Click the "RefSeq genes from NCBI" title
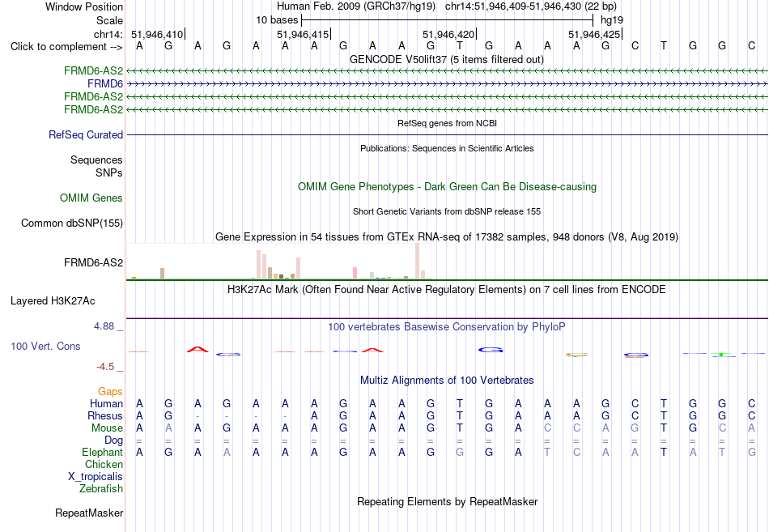The height and width of the screenshot is (532, 769). 447,123
